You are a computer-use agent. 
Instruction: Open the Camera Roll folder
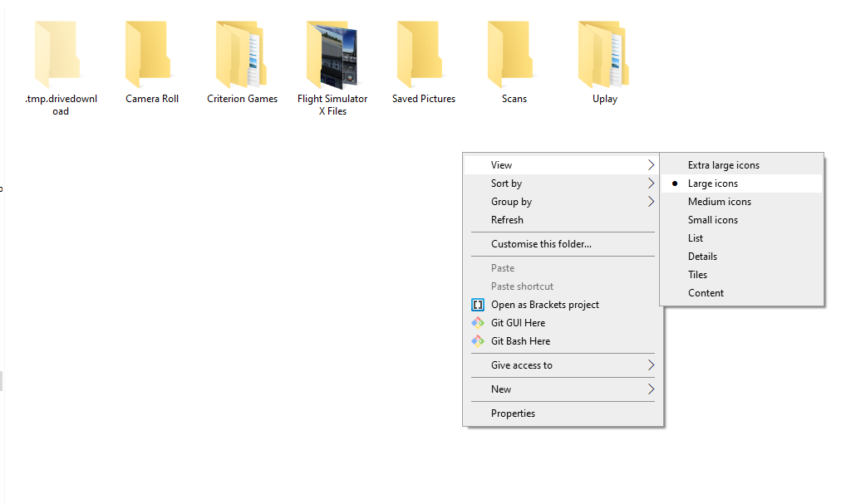coord(151,52)
